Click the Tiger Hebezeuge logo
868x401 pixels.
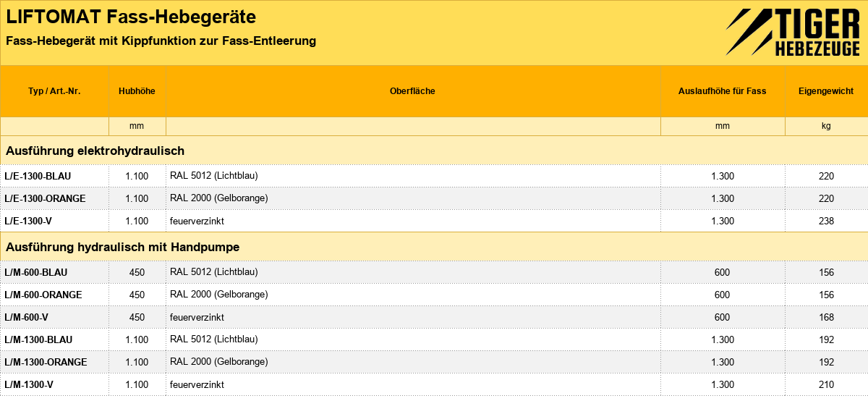(x=793, y=33)
